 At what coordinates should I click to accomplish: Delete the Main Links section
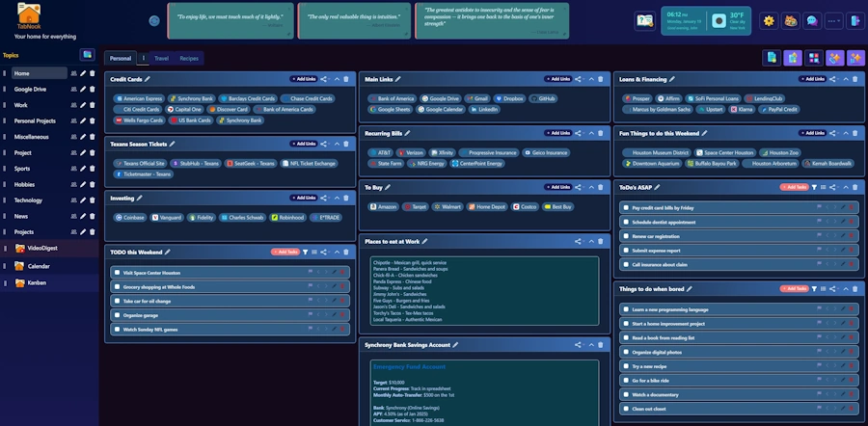[x=601, y=79]
